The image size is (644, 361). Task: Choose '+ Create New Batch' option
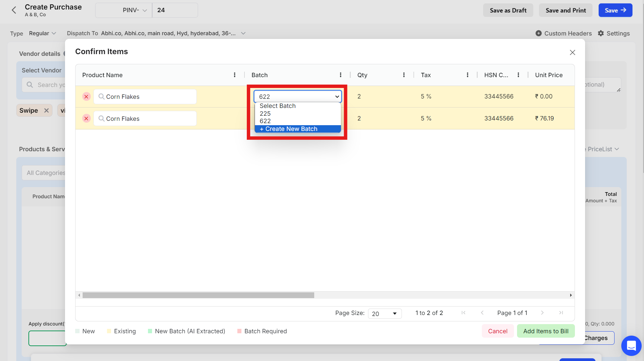(x=298, y=129)
